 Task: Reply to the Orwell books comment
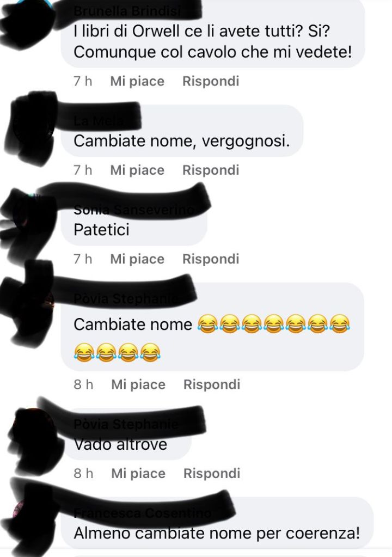pos(211,81)
